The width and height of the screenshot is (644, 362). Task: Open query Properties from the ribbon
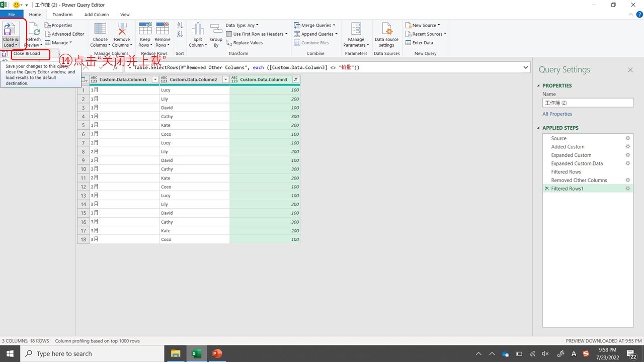(x=58, y=25)
